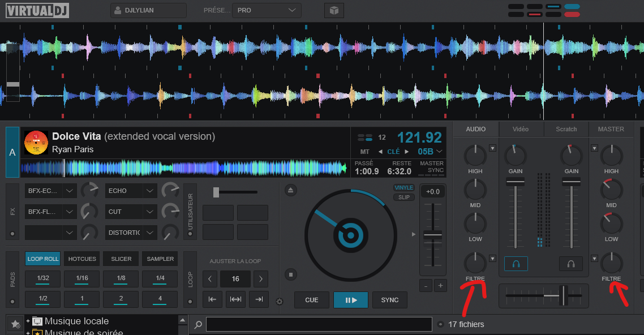Trigger the 1/16 loop roll pad
644x335 pixels.
pyautogui.click(x=81, y=278)
